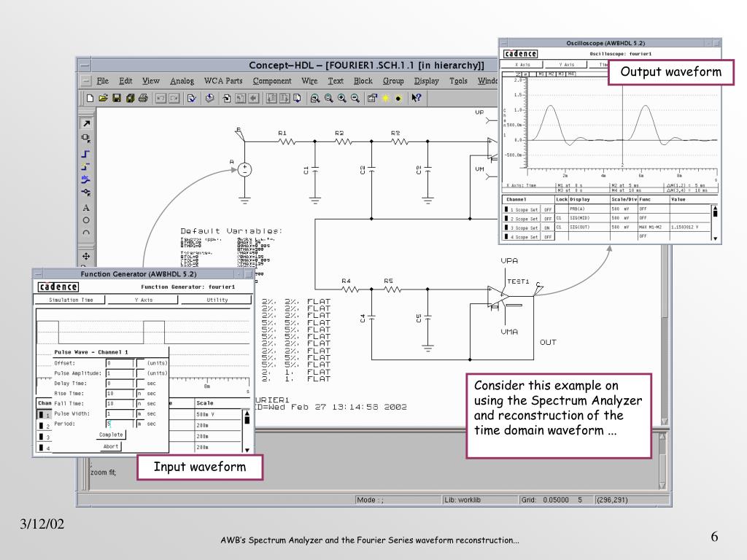
Task: Click the Oscilloscope channel table scrollbar down arrow
Action: pos(715,238)
